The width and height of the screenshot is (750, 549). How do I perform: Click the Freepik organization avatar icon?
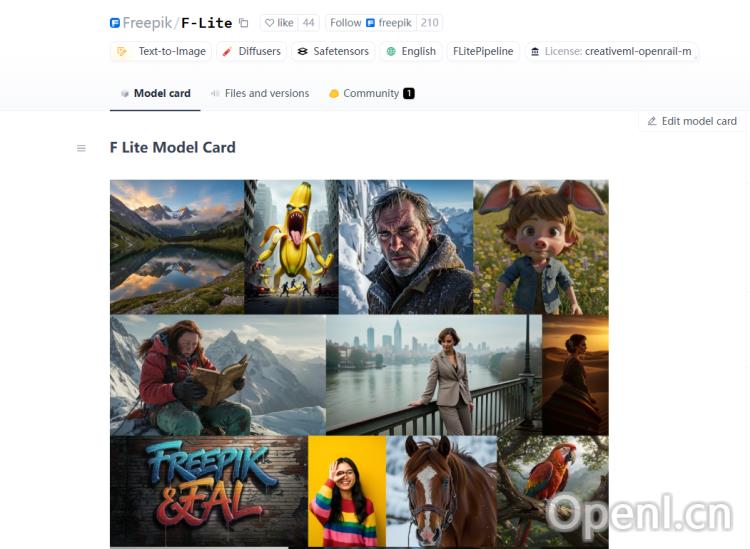115,23
